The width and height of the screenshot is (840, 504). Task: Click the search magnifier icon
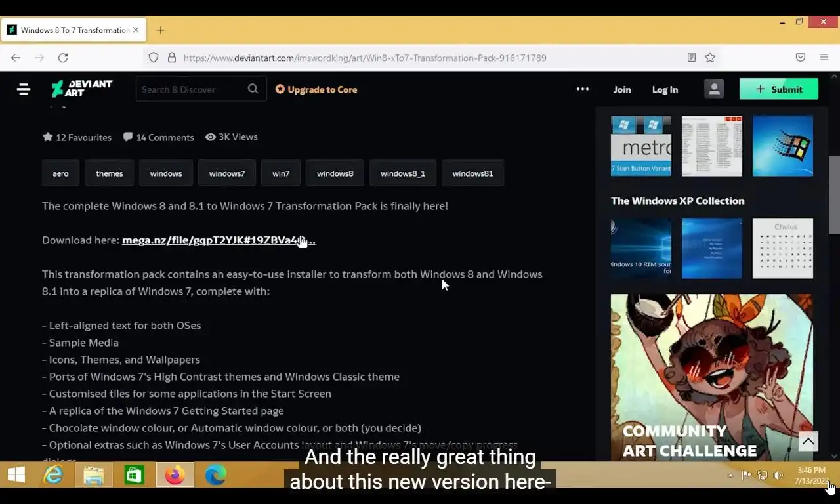(x=253, y=89)
